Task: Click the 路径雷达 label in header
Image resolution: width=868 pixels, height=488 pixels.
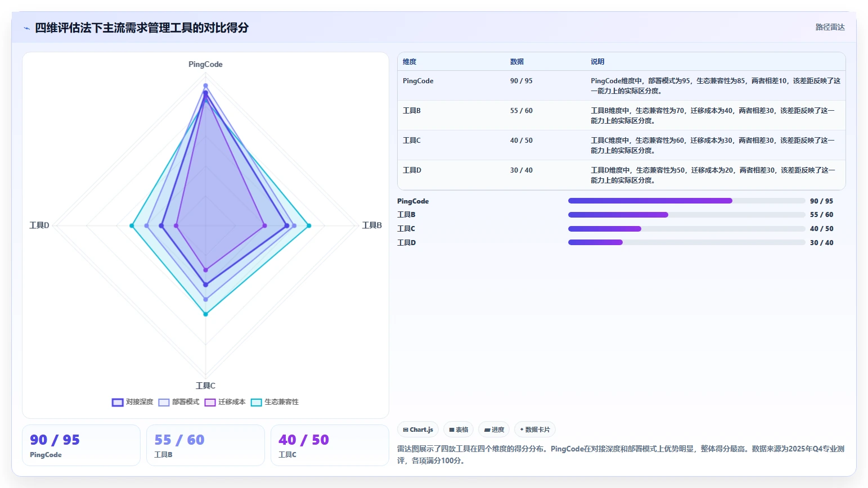Action: point(830,27)
